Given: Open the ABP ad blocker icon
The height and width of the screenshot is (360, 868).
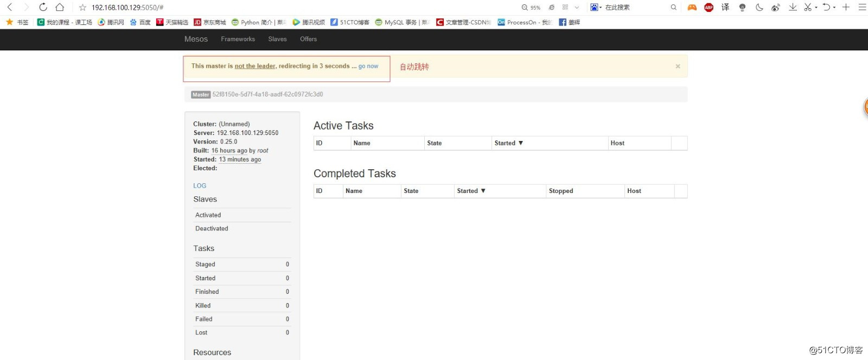Looking at the screenshot, I should (709, 8).
